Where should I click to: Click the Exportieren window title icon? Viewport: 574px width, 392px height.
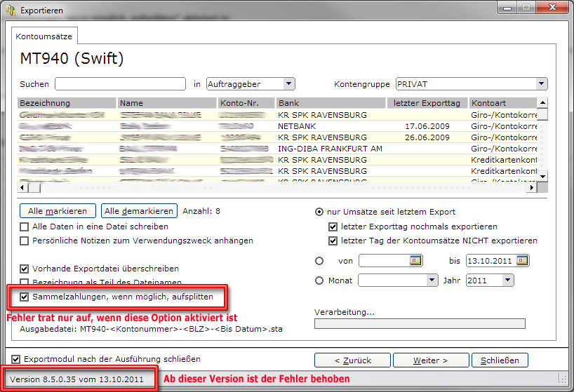(x=11, y=11)
